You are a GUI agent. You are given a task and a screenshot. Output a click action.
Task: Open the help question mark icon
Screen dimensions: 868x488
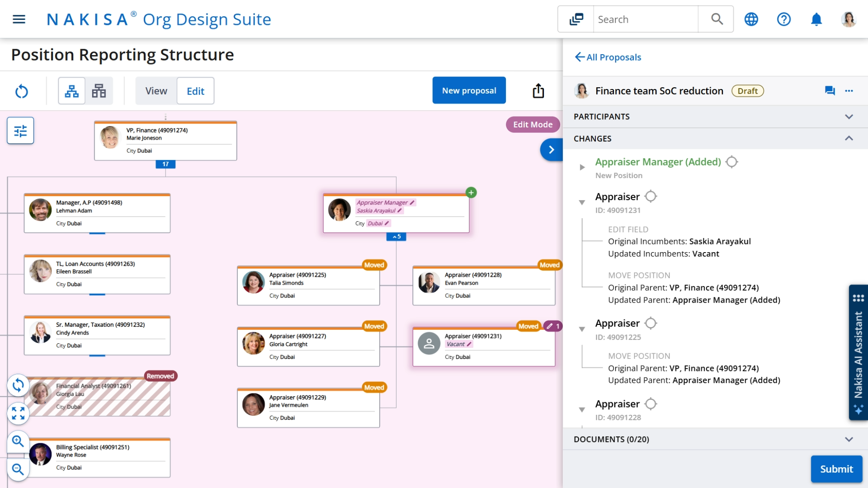click(783, 19)
